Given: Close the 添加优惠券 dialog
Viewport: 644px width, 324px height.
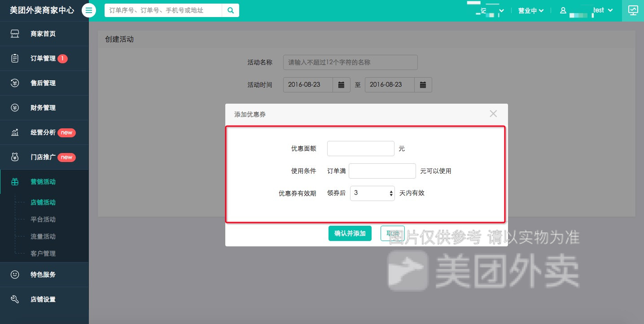Looking at the screenshot, I should pyautogui.click(x=493, y=114).
